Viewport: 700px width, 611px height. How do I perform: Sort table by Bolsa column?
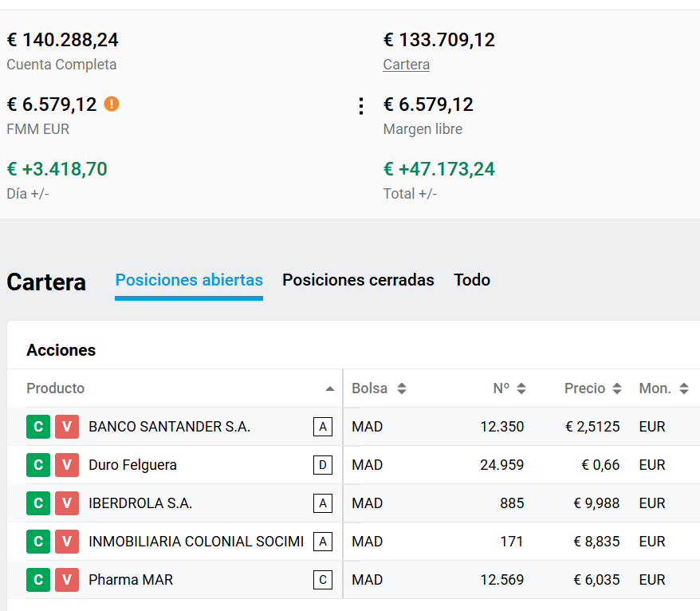click(401, 388)
